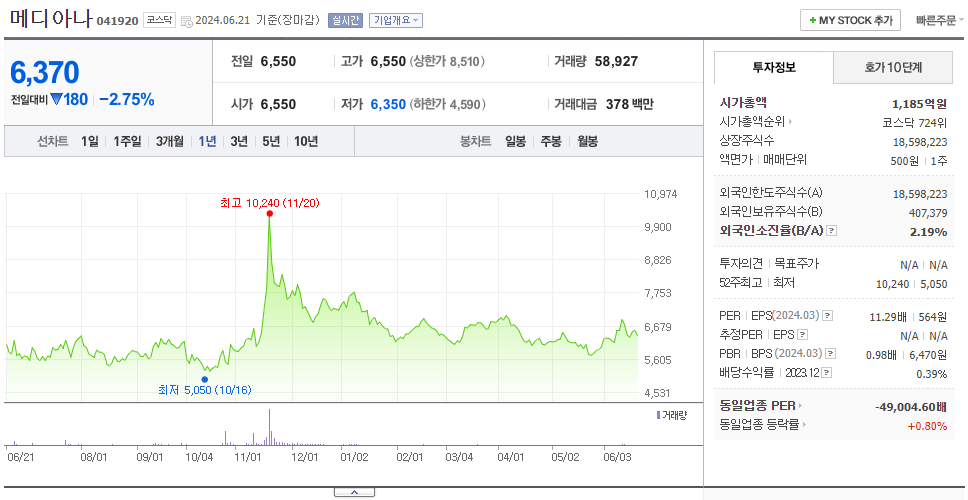Click the 상한가 8,510 text
968x500 pixels.
click(x=447, y=62)
